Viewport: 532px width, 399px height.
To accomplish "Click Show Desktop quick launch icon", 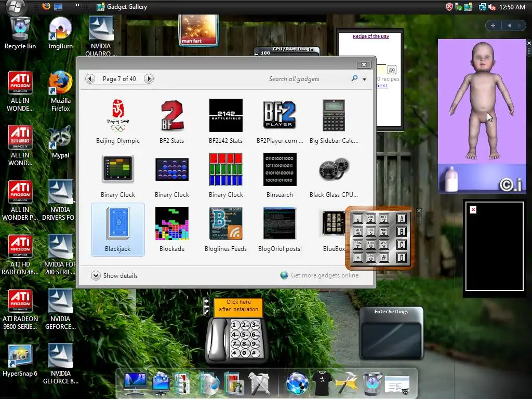I will click(58, 6).
